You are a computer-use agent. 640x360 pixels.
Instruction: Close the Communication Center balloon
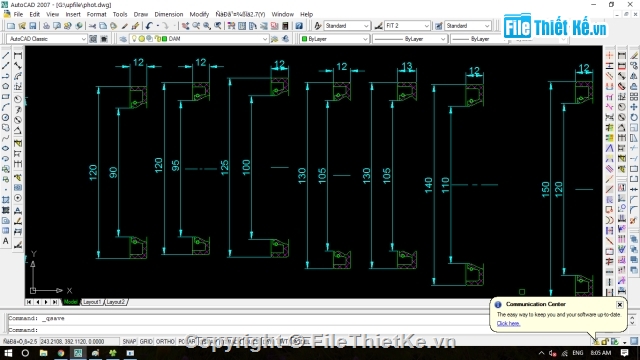point(620,304)
